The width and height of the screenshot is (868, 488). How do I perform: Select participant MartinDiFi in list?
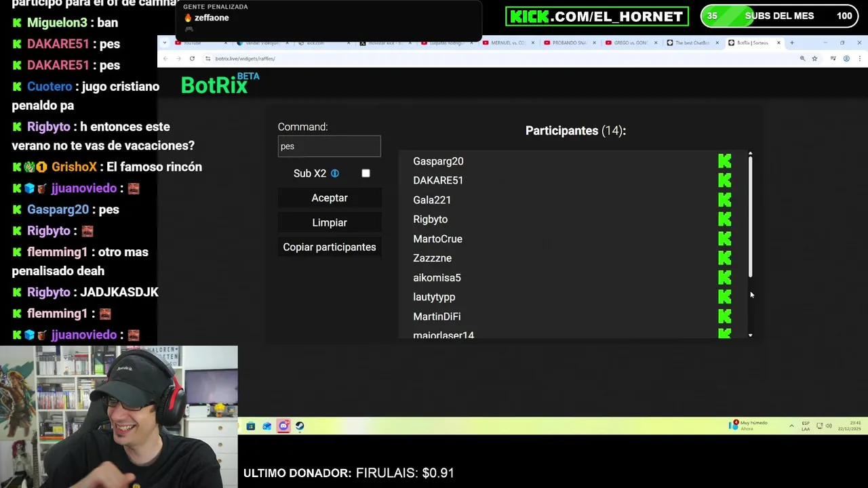pos(437,317)
